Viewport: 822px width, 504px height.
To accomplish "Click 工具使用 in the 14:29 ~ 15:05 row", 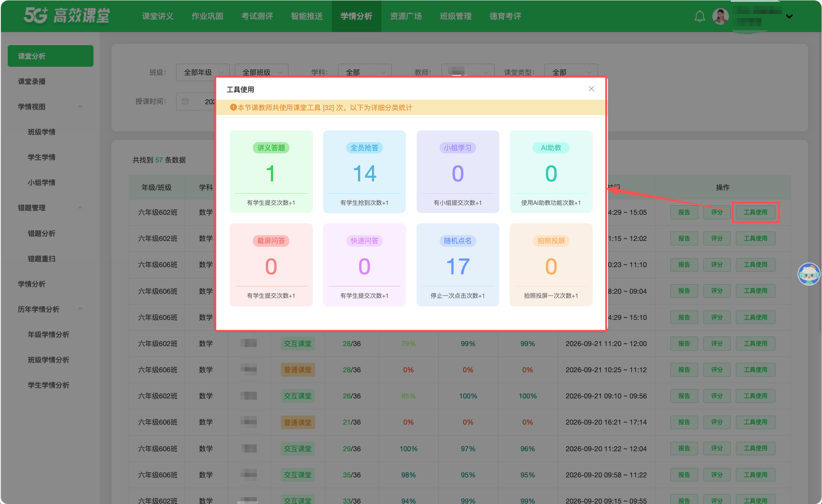I will click(755, 213).
